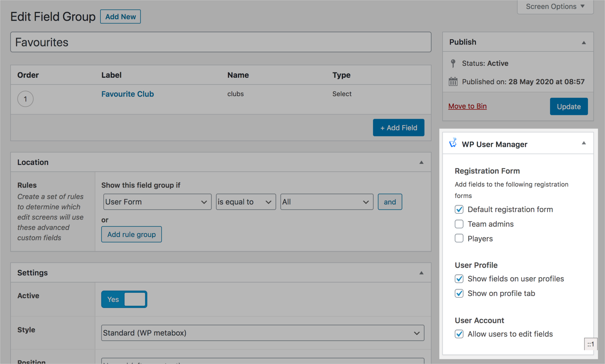The image size is (605, 364).
Task: Open the Screen Options menu
Action: click(x=555, y=6)
